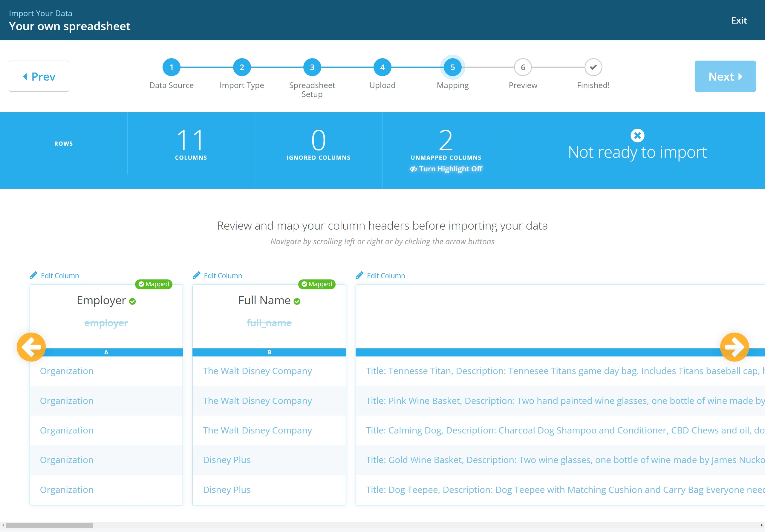Image resolution: width=765 pixels, height=532 pixels.
Task: Click the Finished checkmark step circle
Action: point(593,67)
